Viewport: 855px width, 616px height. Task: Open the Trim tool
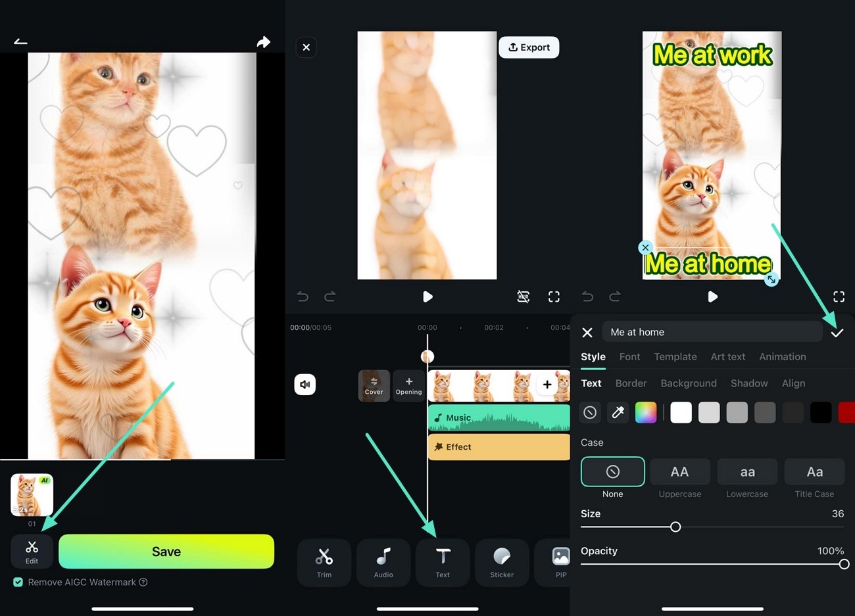(324, 563)
